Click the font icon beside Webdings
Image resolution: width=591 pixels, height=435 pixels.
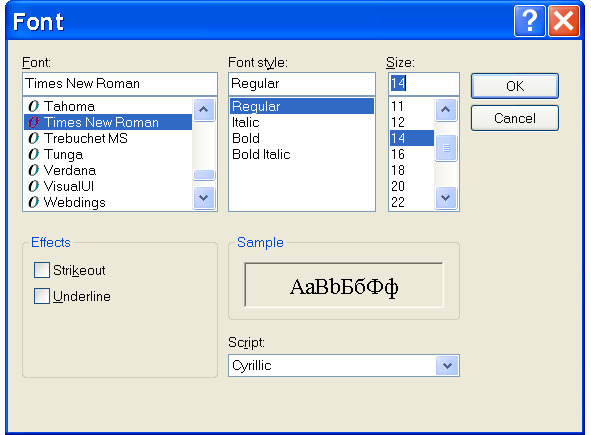pos(34,202)
